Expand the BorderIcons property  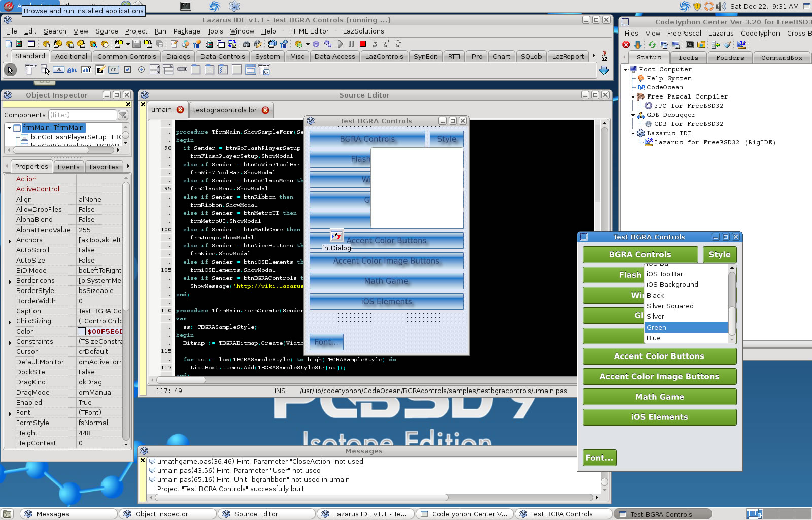10,281
